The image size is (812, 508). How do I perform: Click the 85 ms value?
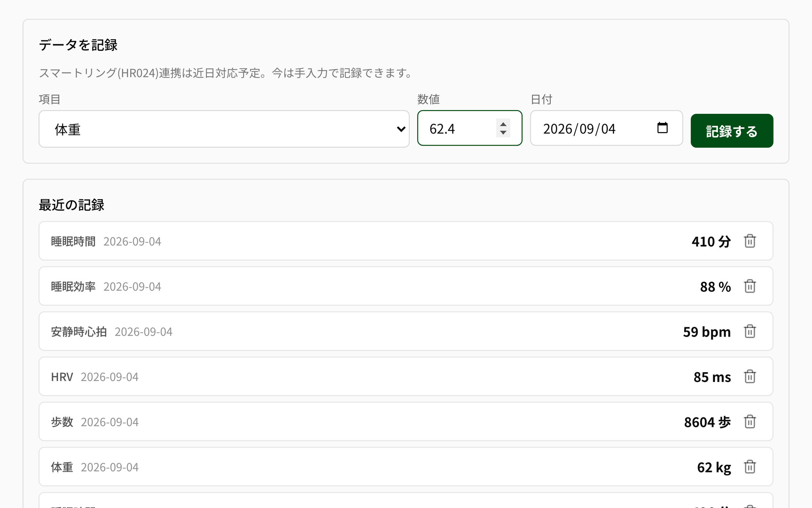coord(712,377)
